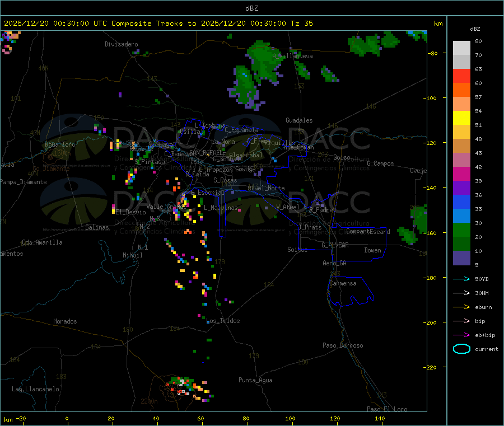Click the 'Punta_Agua' label
Image resolution: width=504 pixels, height=426 pixels.
255,380
